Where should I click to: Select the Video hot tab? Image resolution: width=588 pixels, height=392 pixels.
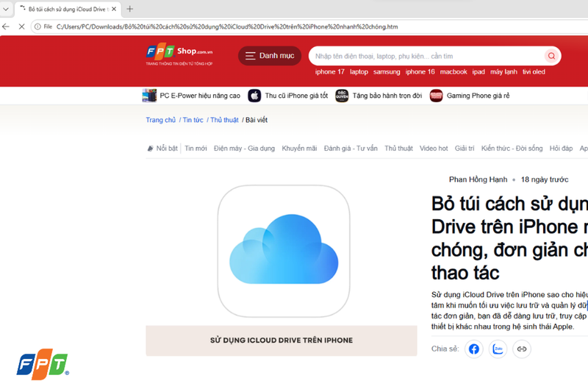click(434, 149)
